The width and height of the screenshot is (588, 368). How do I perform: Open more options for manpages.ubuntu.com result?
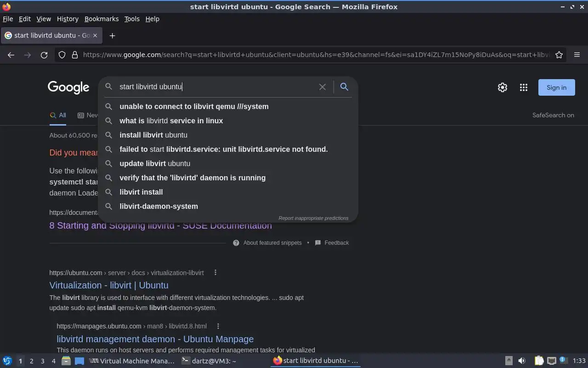pos(218,326)
